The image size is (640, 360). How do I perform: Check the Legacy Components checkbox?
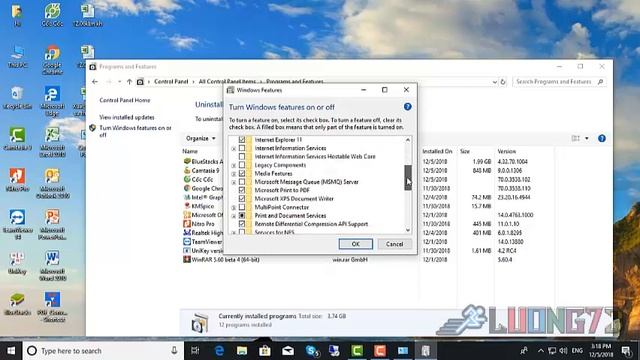242,165
